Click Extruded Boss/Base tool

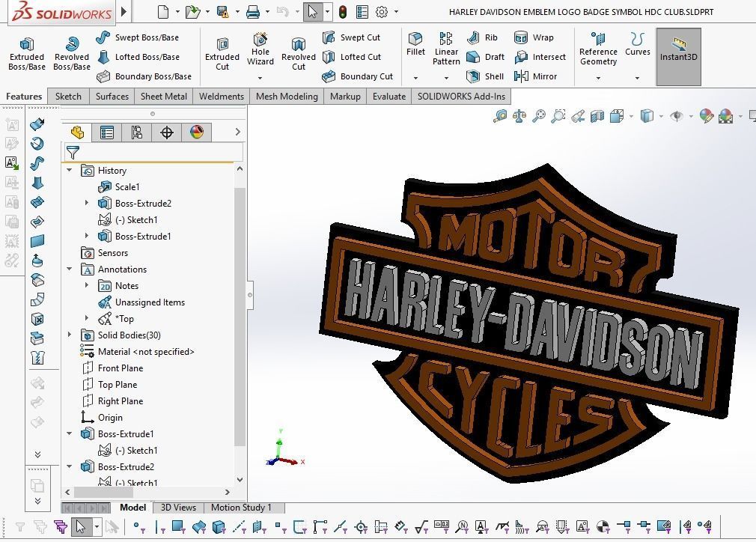tap(27, 54)
